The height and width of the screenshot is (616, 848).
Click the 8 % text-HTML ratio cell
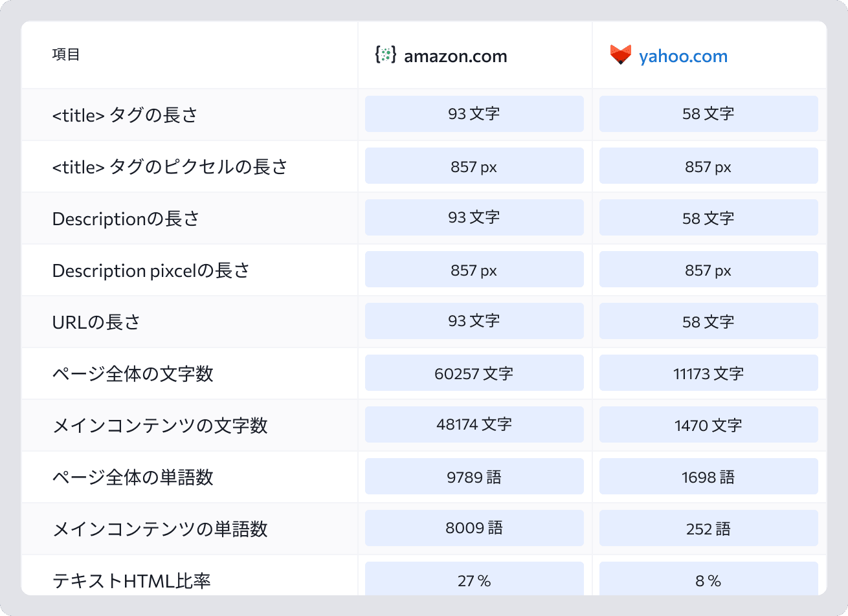pos(709,578)
